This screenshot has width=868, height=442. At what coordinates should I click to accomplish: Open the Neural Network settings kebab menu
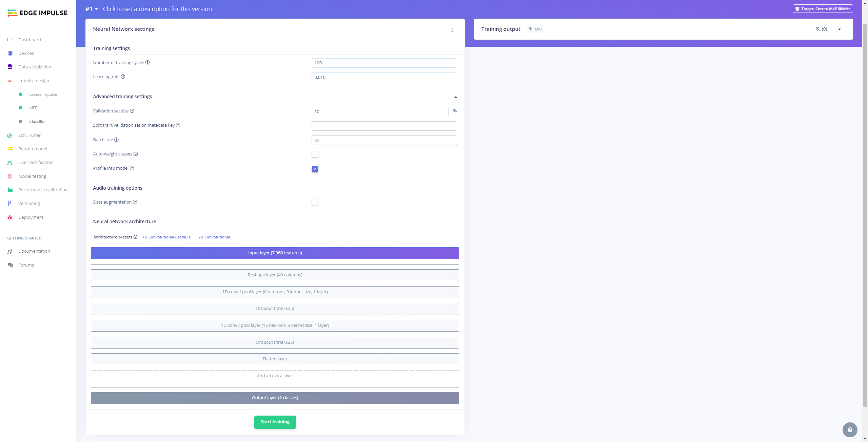pyautogui.click(x=452, y=30)
